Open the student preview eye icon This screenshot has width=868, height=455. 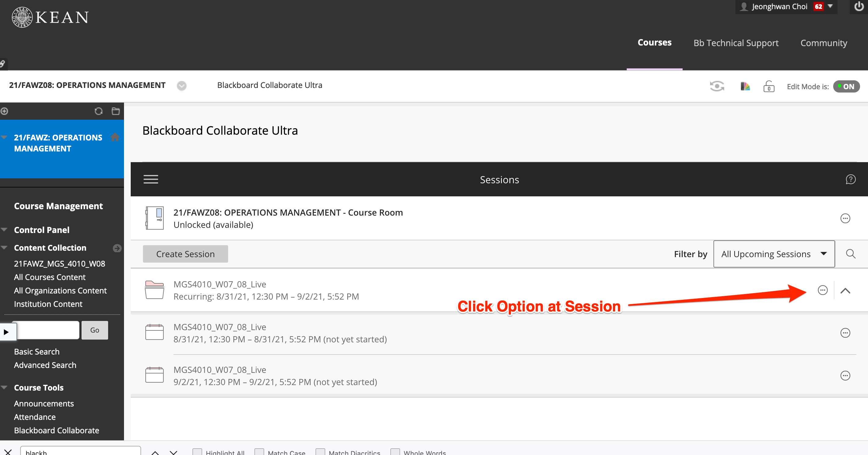click(x=717, y=86)
